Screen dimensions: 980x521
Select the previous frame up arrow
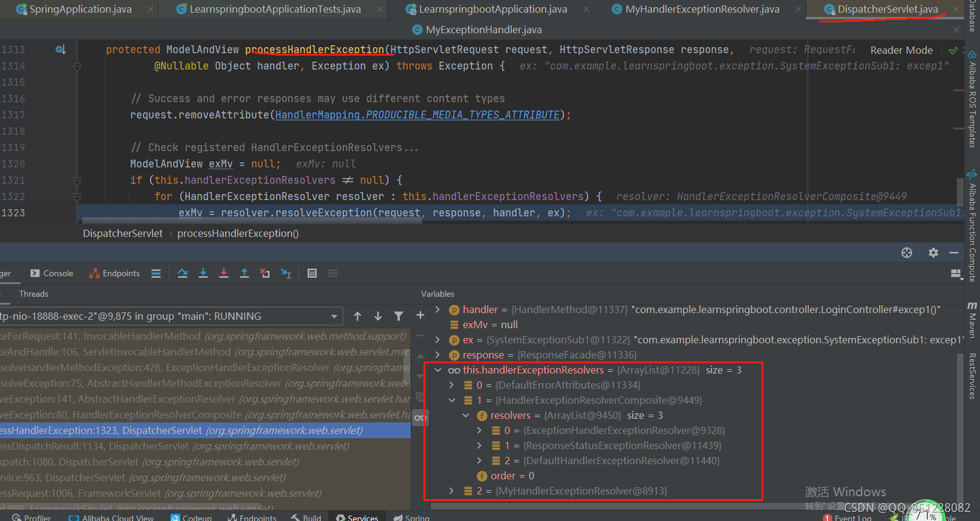coord(358,316)
